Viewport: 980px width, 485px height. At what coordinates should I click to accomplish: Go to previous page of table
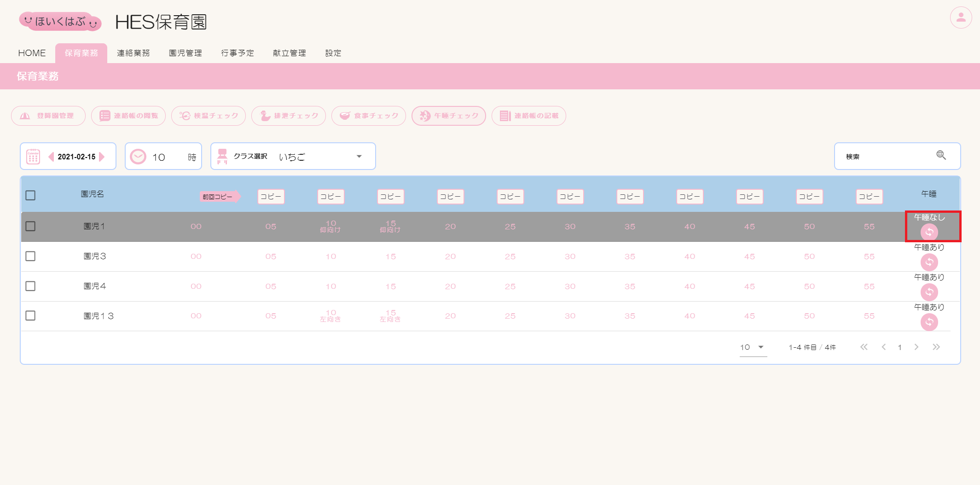[x=884, y=347]
